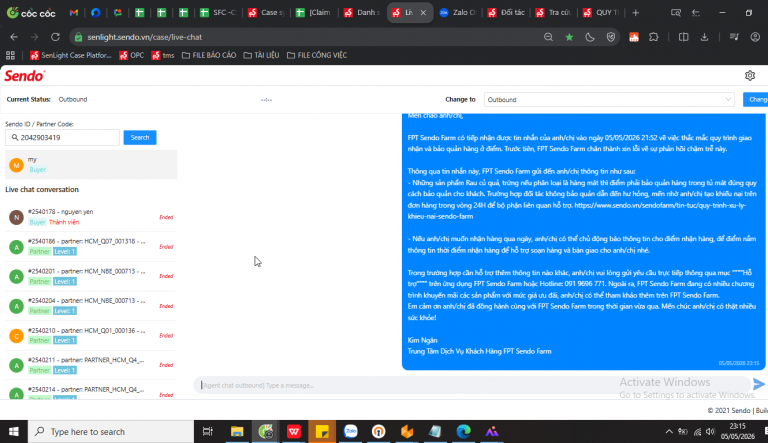The width and height of the screenshot is (768, 443).
Task: Open the FILE CÔNG VIỆC bookmark folder
Action: tap(317, 55)
